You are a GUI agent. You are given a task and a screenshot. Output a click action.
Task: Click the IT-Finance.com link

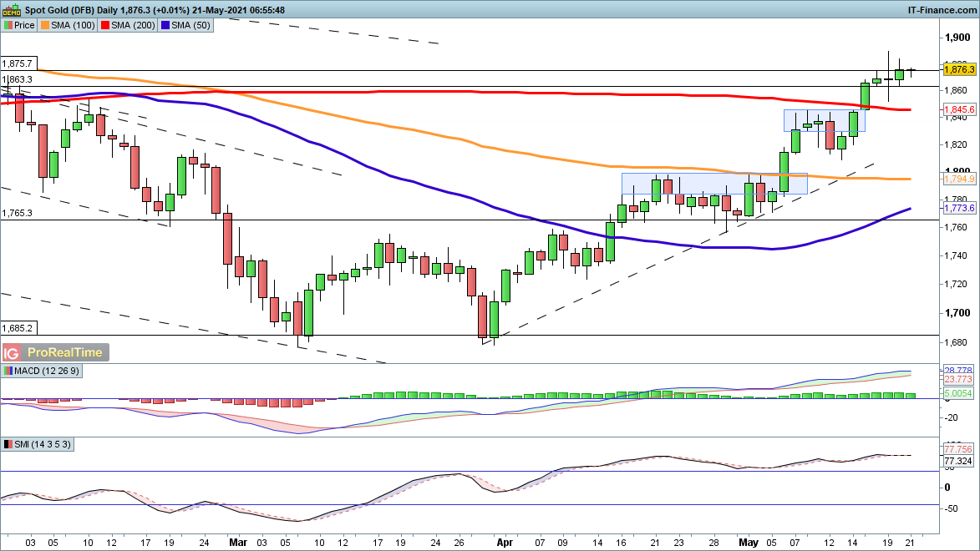pyautogui.click(x=942, y=9)
